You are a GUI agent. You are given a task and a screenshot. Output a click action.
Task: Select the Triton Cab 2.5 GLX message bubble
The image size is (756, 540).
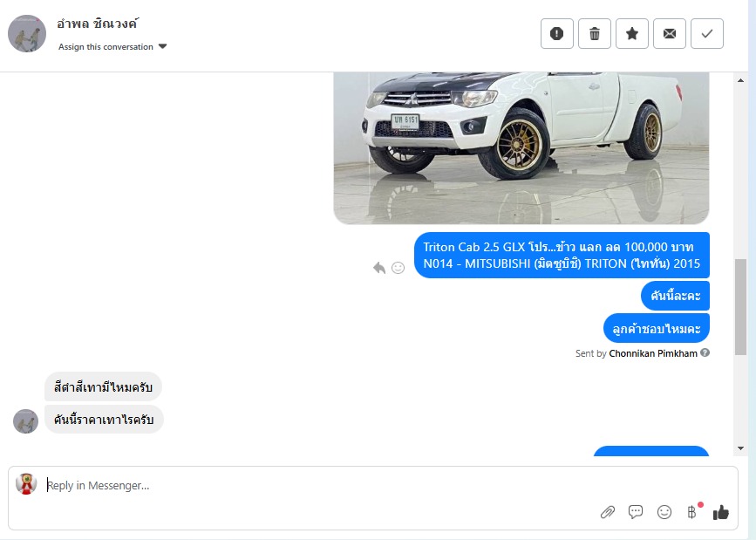click(x=562, y=256)
